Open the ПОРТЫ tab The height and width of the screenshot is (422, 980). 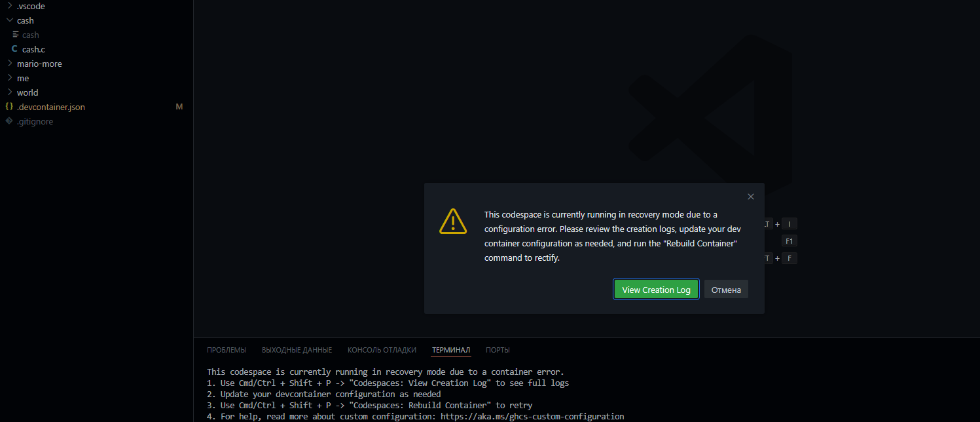pos(498,350)
